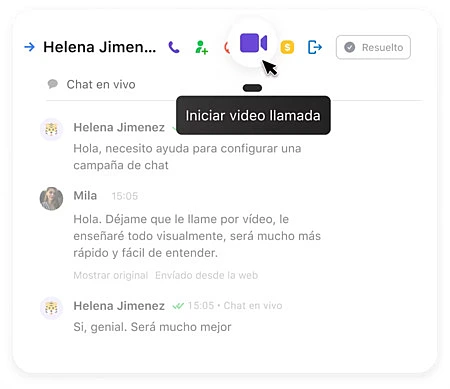450x389 pixels.
Task: Open Helena Jimenez avatar on first message
Action: tap(51, 129)
